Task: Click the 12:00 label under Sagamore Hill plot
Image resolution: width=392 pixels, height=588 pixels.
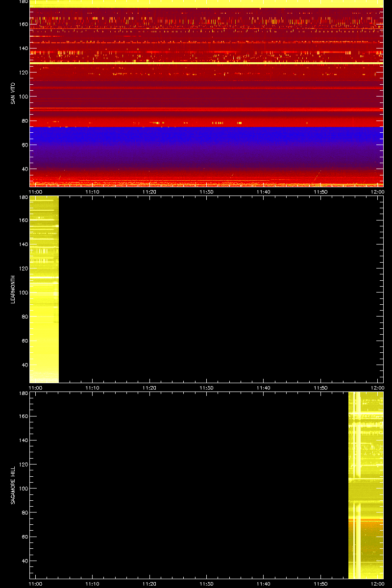Action: 377,584
